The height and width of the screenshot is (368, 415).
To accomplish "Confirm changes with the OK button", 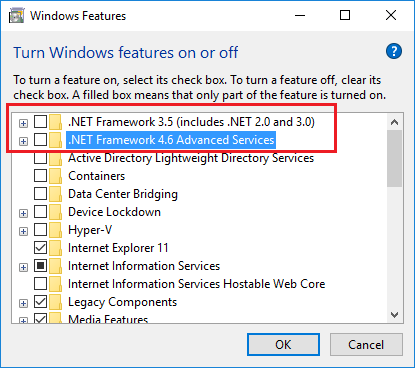I will tap(283, 345).
